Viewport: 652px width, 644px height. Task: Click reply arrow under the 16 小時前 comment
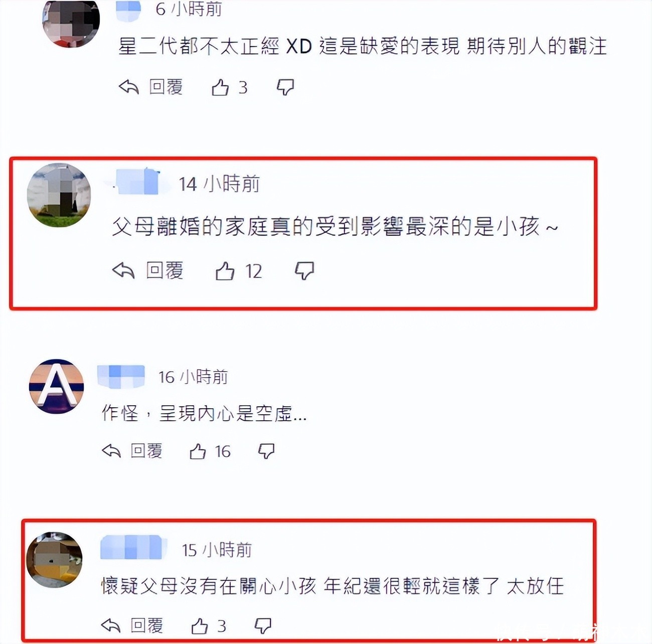click(111, 451)
